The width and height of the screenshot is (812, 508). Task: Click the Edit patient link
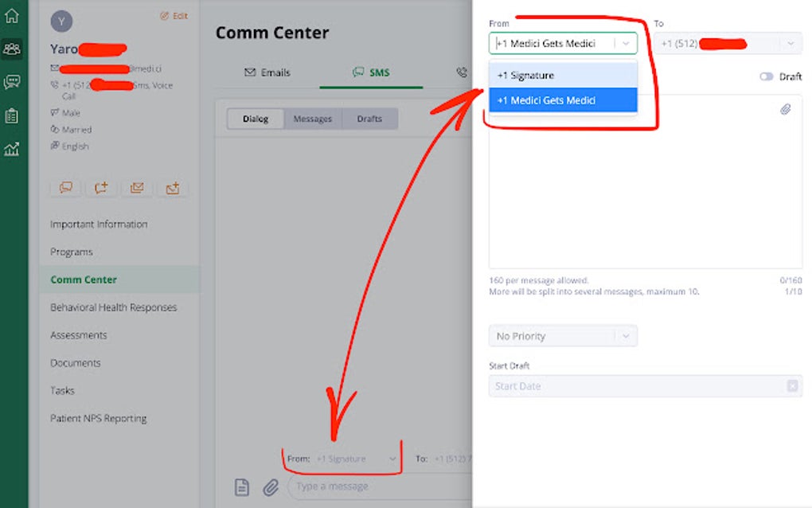tap(174, 15)
